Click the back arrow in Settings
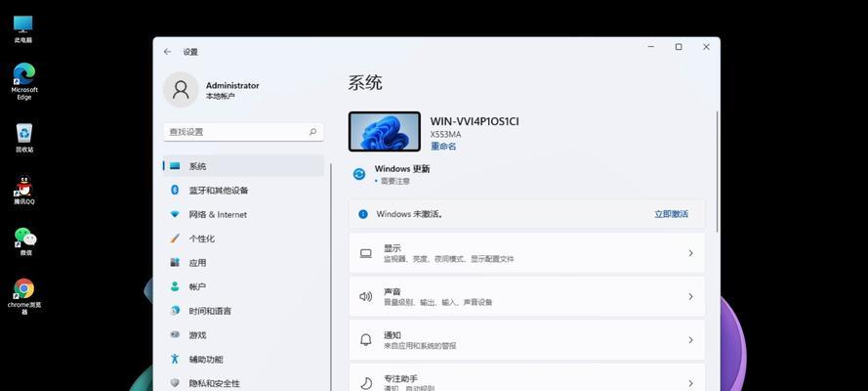Viewport: 868px width, 391px height. [168, 52]
